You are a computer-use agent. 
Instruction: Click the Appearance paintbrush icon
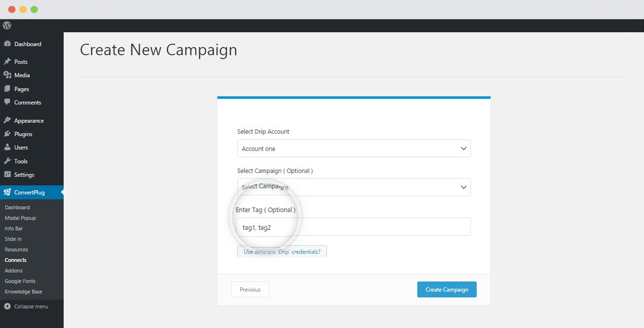click(7, 120)
